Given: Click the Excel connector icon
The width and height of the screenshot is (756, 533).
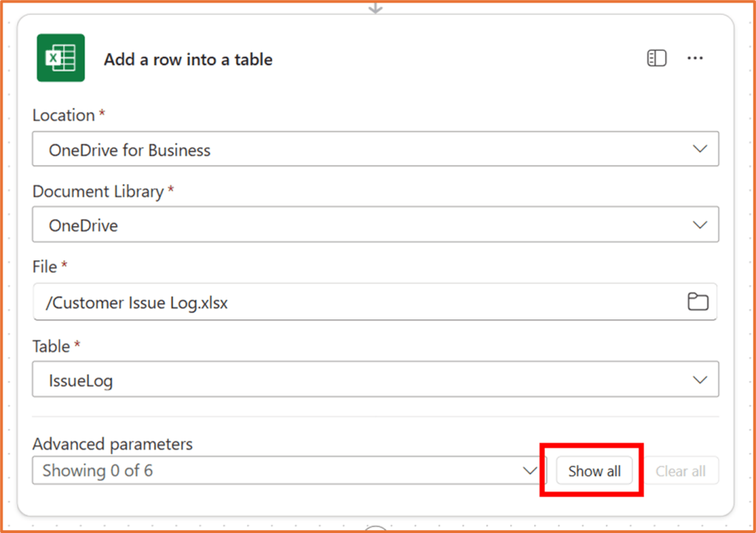Looking at the screenshot, I should pos(60,58).
